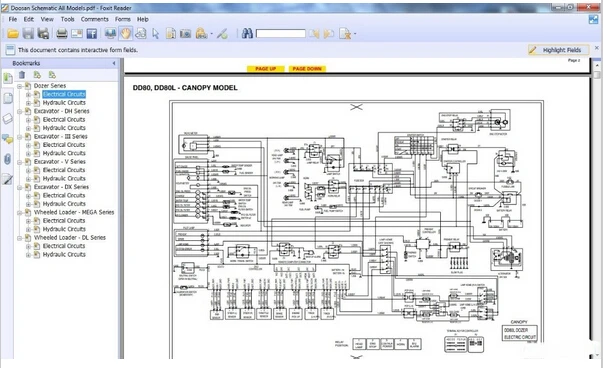This screenshot has width=603, height=368.
Task: Click inside the toolbar search field
Action: pos(281,34)
